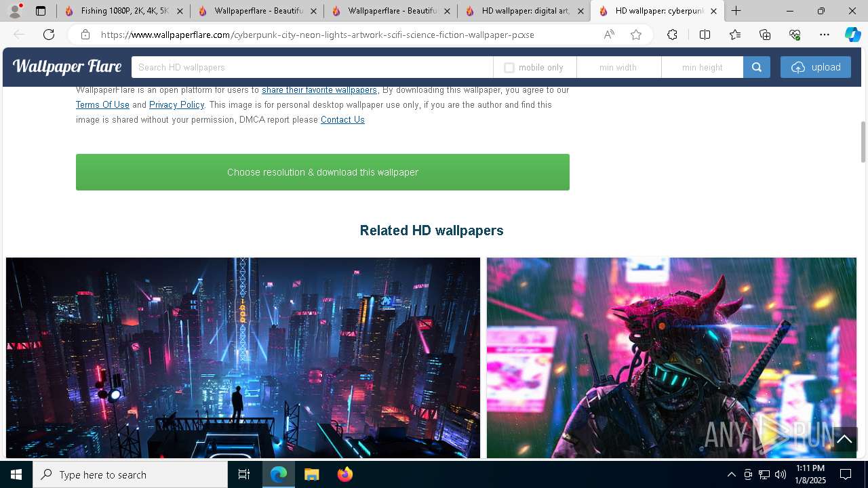Viewport: 868px width, 488px height.
Task: Go to Wallpaper Flare home logo
Action: tap(67, 66)
